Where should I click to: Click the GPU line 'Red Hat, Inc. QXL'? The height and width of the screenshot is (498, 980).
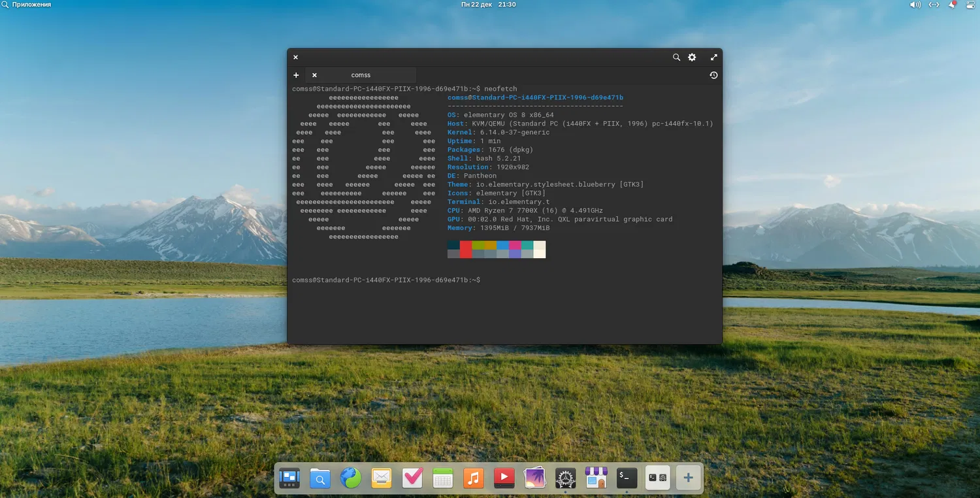[560, 219]
